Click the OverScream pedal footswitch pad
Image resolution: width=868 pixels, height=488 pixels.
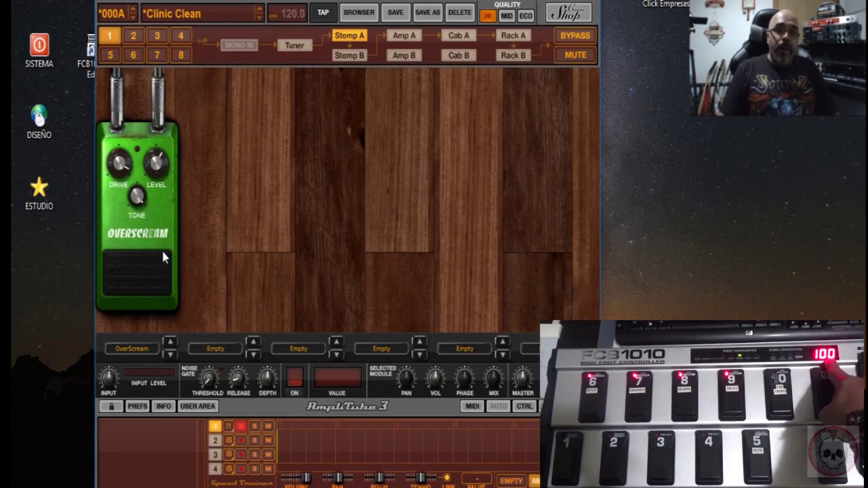(x=137, y=273)
